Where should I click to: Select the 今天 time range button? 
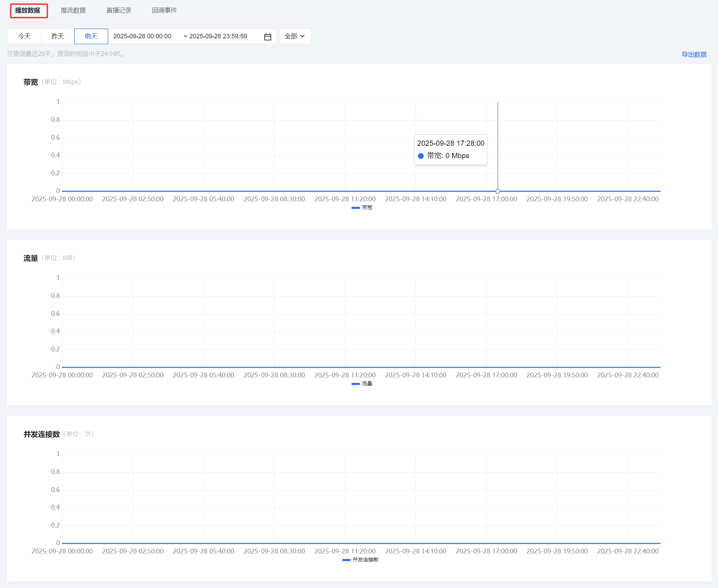[25, 36]
